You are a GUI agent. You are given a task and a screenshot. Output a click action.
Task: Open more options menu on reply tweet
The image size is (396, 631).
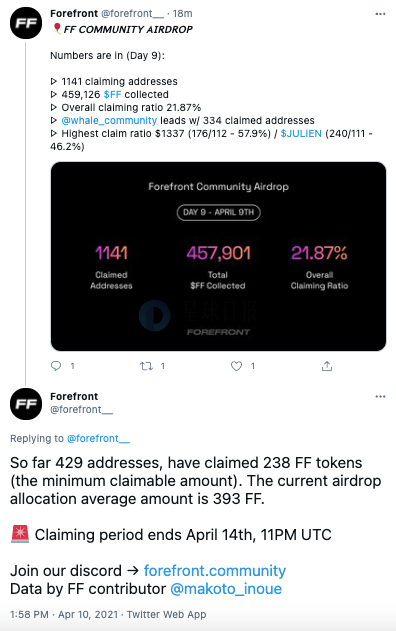coord(380,396)
